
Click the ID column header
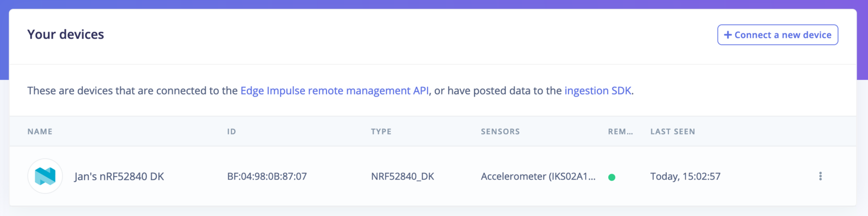232,131
